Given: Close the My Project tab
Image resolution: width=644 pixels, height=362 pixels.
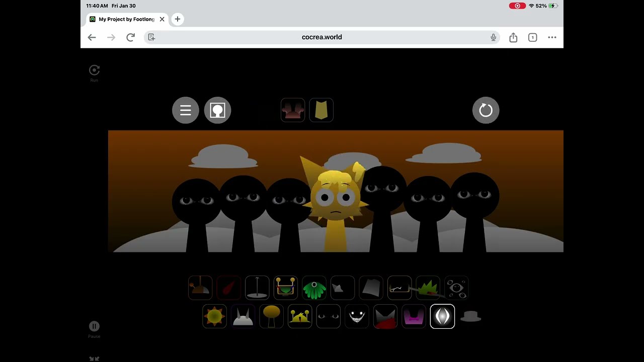Looking at the screenshot, I should (x=162, y=19).
